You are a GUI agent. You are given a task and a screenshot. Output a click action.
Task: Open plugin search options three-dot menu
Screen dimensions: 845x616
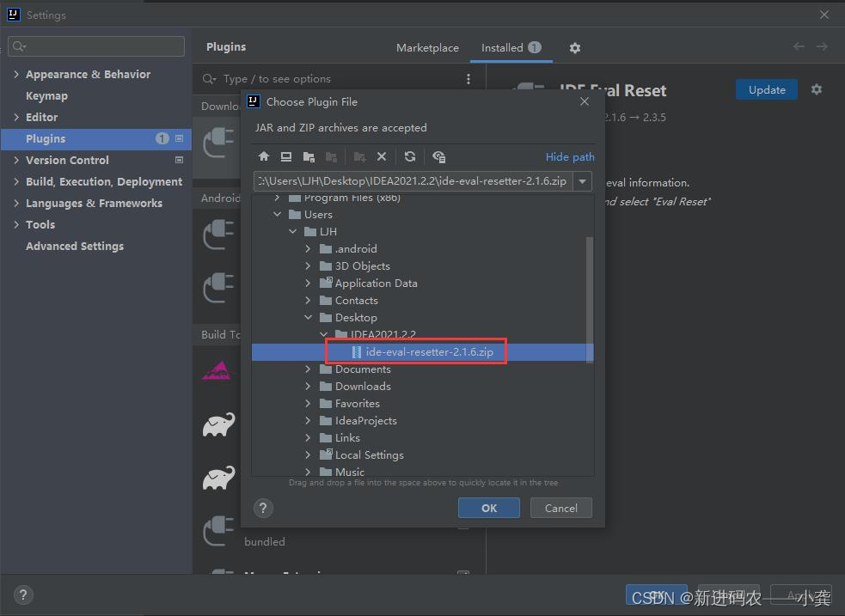pyautogui.click(x=468, y=79)
